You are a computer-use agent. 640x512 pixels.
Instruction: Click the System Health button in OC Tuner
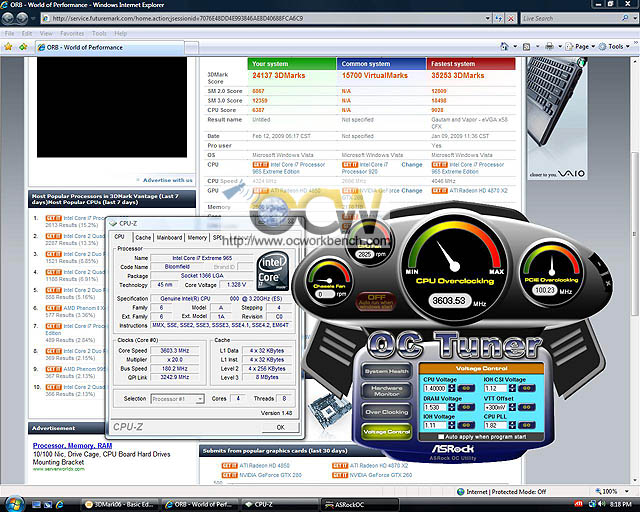pos(387,372)
